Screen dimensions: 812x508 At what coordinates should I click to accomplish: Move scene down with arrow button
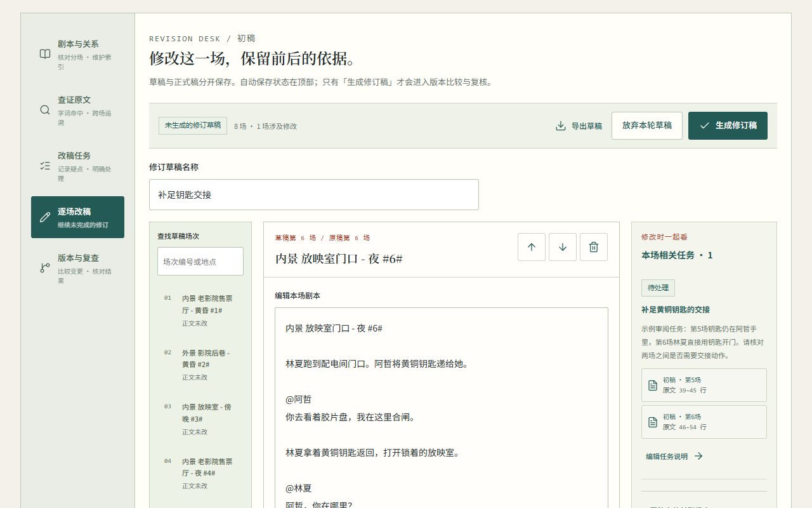[x=563, y=247]
